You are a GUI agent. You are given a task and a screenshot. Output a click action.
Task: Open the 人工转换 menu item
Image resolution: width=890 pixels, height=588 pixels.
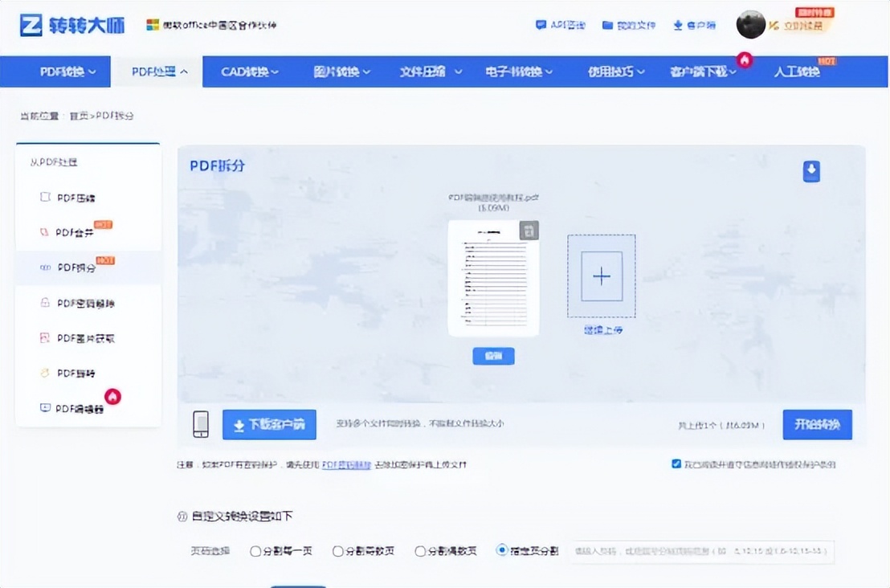pyautogui.click(x=796, y=71)
